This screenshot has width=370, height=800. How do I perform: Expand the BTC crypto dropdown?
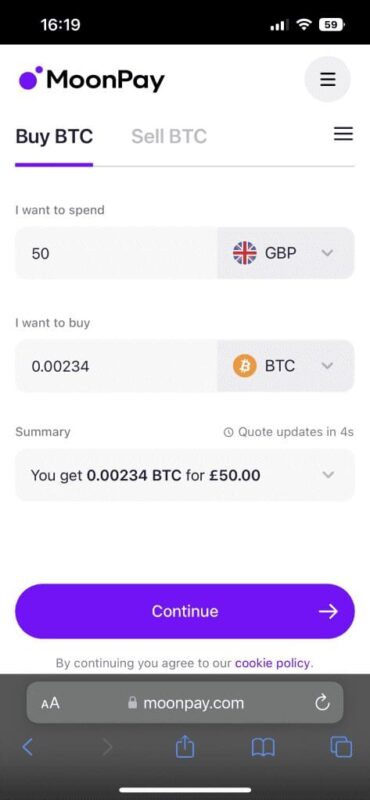pos(286,366)
